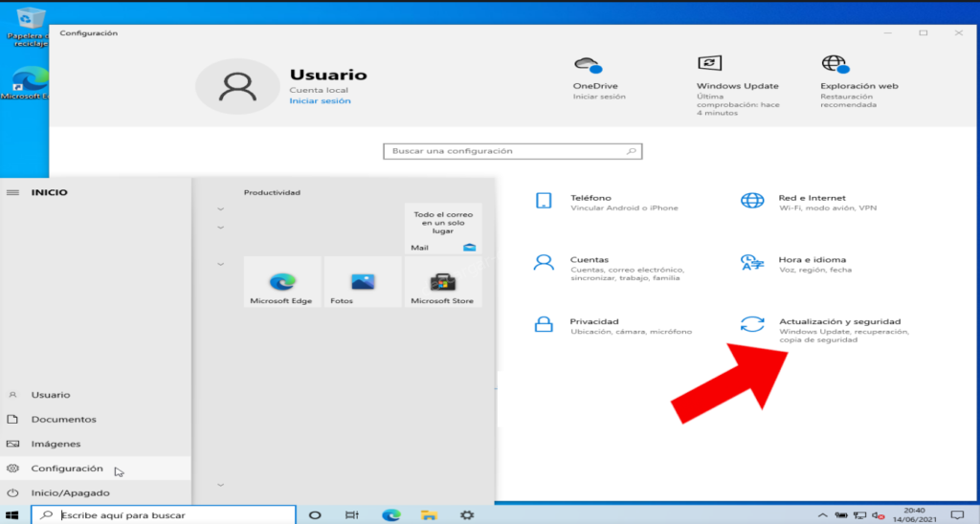This screenshot has width=980, height=524.
Task: Click the Exploración web globe icon
Action: click(x=835, y=64)
